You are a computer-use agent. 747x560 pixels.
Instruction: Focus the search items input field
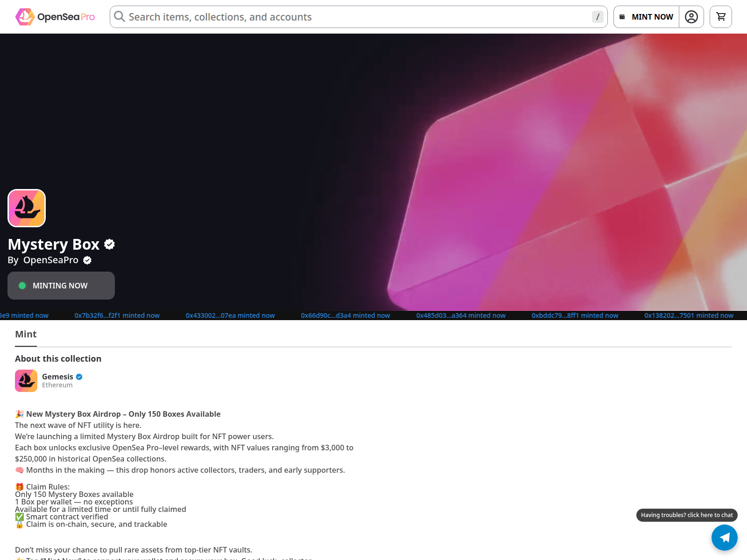pos(359,17)
